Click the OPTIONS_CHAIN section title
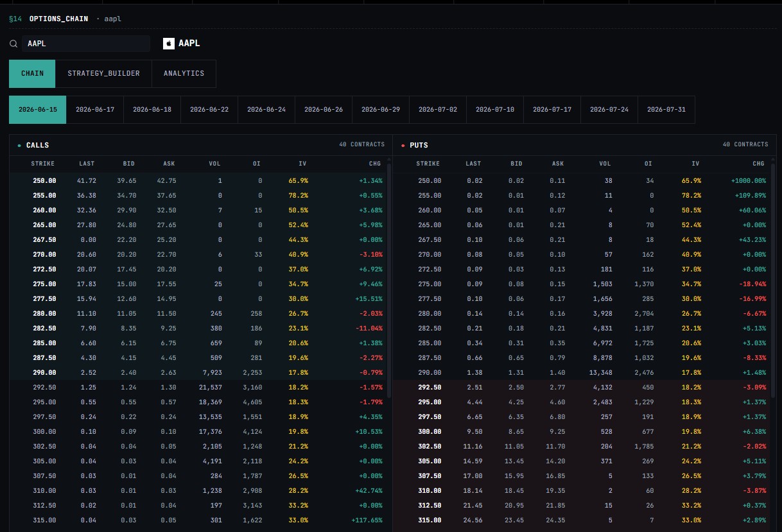Image resolution: width=782 pixels, height=532 pixels. coord(58,19)
